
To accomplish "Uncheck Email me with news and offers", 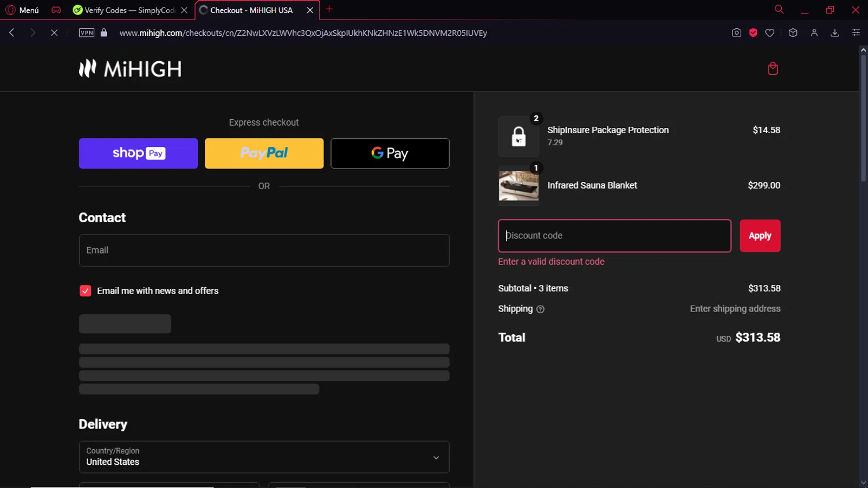I will coord(85,291).
